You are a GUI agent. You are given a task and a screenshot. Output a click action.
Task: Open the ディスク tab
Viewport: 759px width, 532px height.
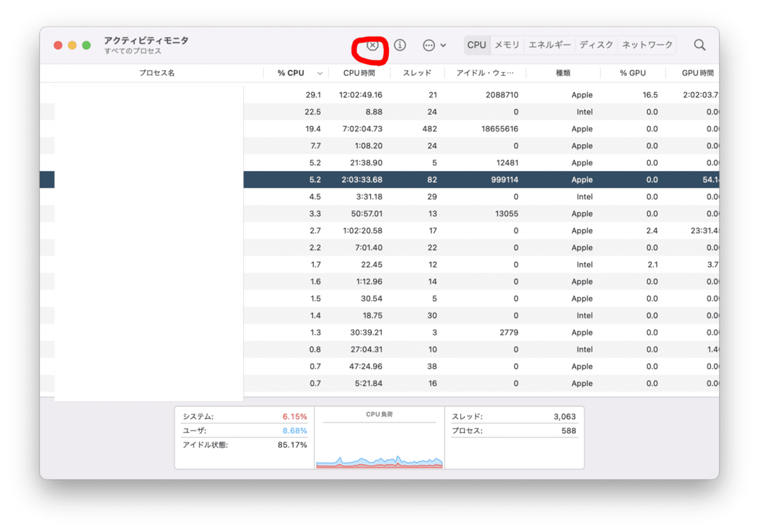coord(596,45)
